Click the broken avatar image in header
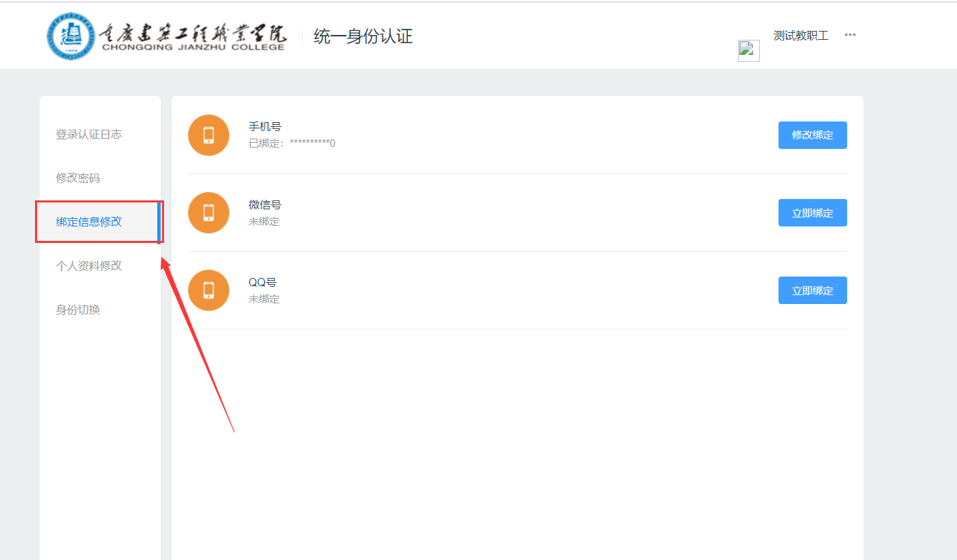This screenshot has width=957, height=560. click(749, 51)
